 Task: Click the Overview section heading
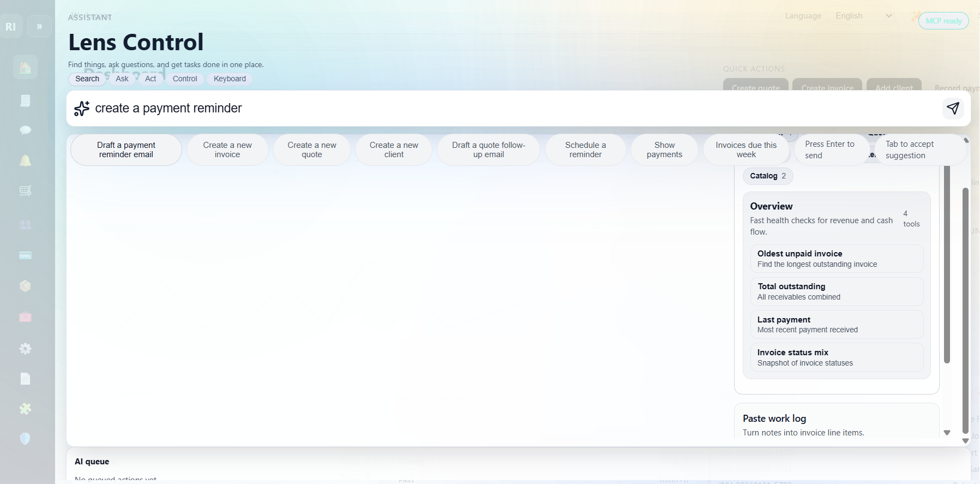coord(771,206)
